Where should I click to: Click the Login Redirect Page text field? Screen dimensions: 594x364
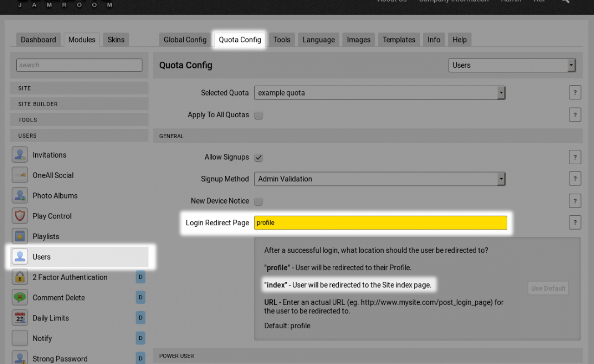[380, 223]
